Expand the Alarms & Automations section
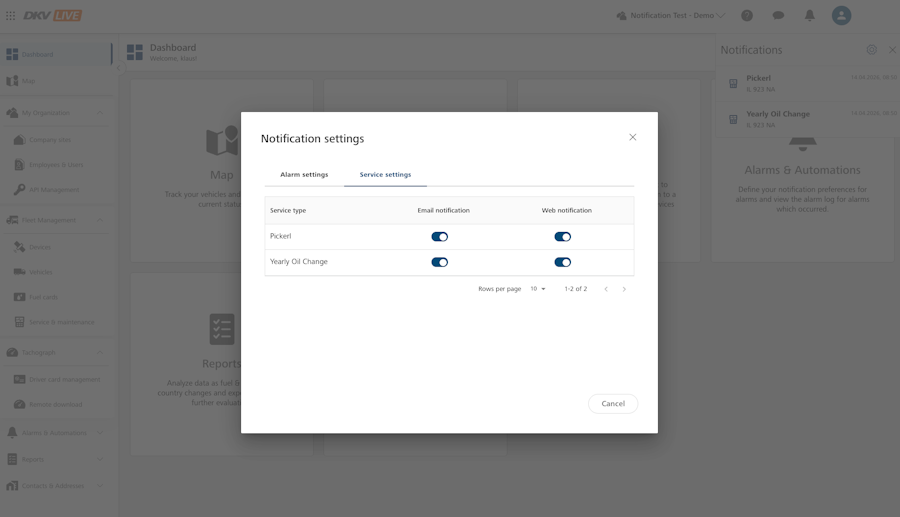The image size is (900, 517). (x=100, y=433)
